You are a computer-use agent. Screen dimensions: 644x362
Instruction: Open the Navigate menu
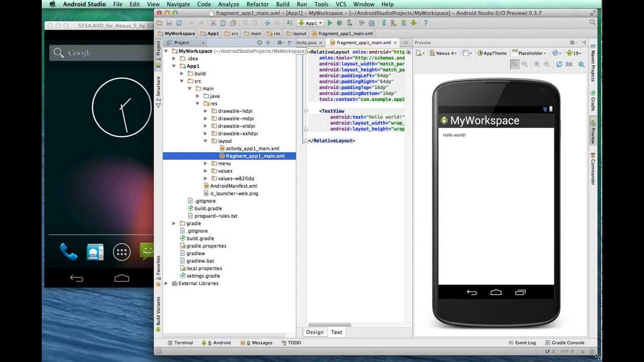pyautogui.click(x=179, y=4)
